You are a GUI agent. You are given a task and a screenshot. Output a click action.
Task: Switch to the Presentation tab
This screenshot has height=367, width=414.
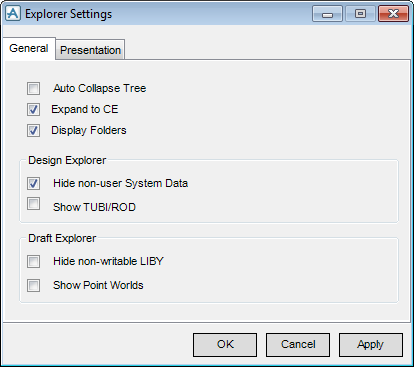click(x=90, y=50)
